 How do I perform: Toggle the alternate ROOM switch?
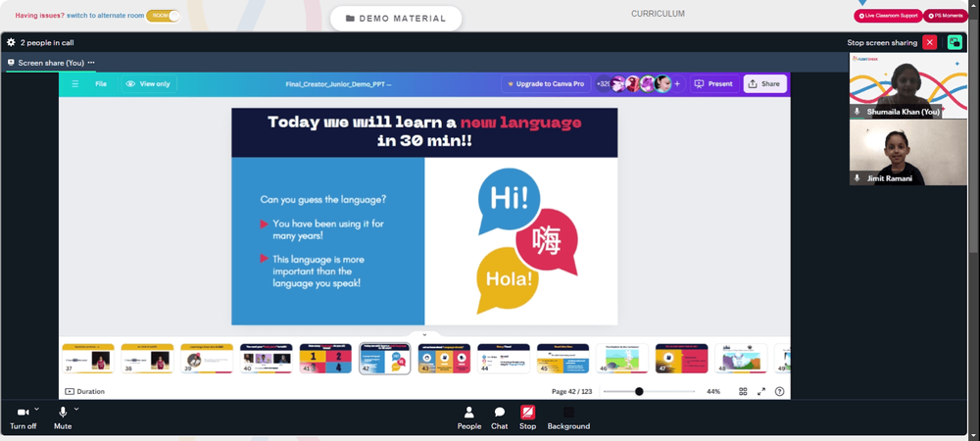tap(164, 16)
